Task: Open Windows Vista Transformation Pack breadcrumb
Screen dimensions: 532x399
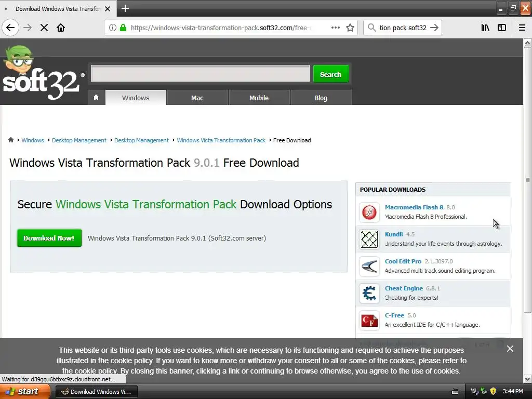Action: pyautogui.click(x=221, y=140)
